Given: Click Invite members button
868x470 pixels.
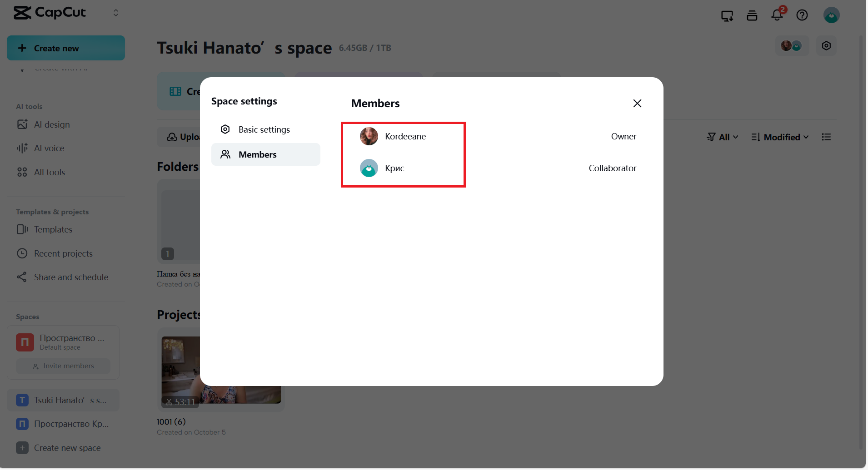Looking at the screenshot, I should [x=63, y=366].
